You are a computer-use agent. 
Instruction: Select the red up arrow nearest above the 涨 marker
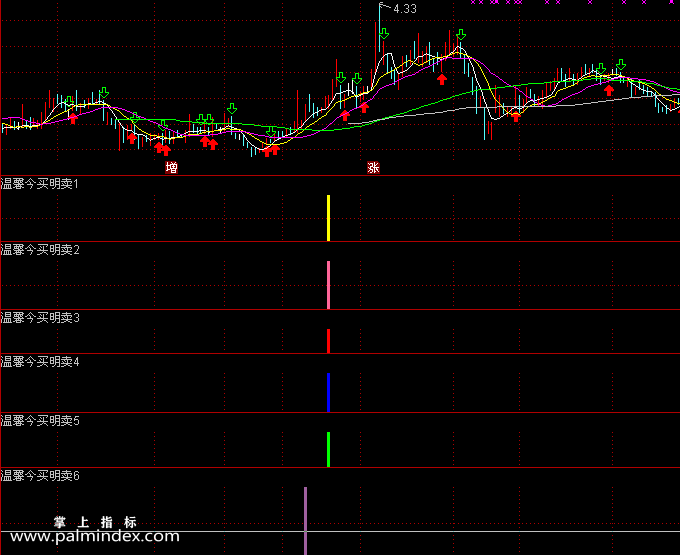364,108
